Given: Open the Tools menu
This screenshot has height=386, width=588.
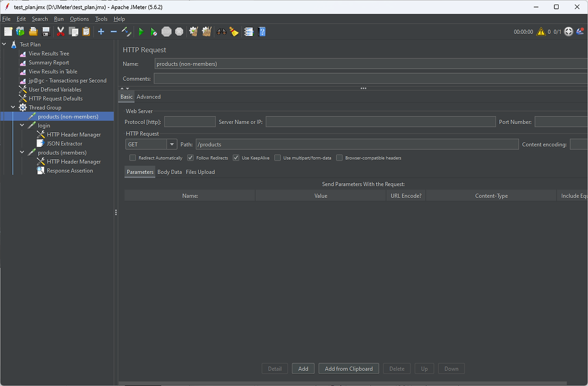Looking at the screenshot, I should 101,19.
